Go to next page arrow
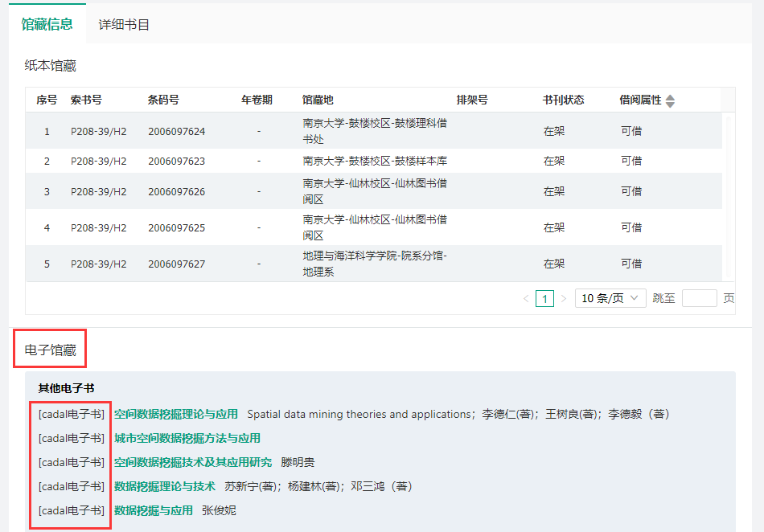Image resolution: width=764 pixels, height=532 pixels. click(x=563, y=299)
